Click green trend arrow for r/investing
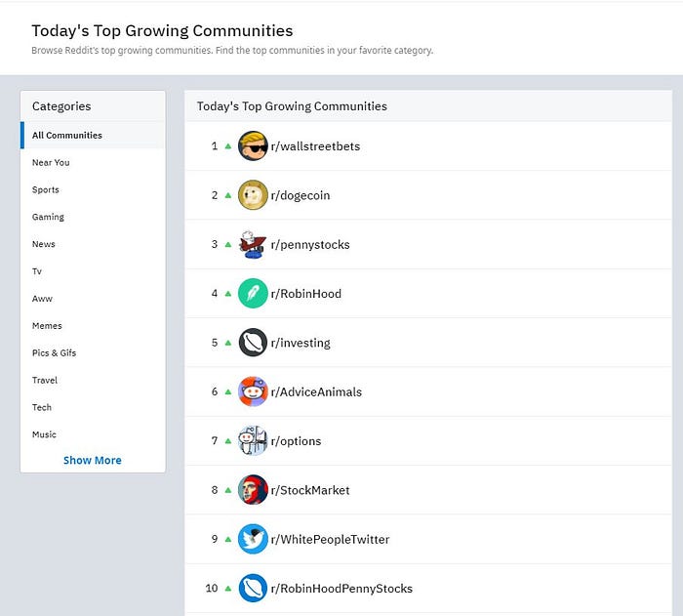 coord(227,343)
